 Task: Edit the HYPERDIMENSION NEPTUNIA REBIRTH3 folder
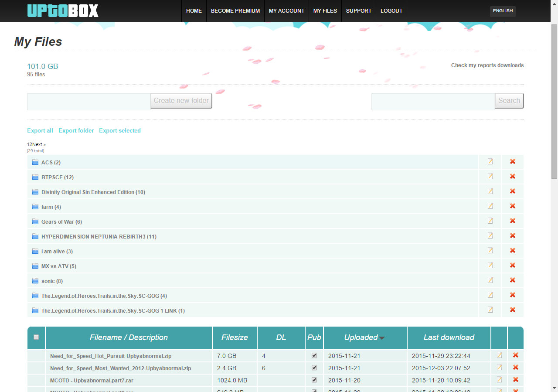[490, 236]
